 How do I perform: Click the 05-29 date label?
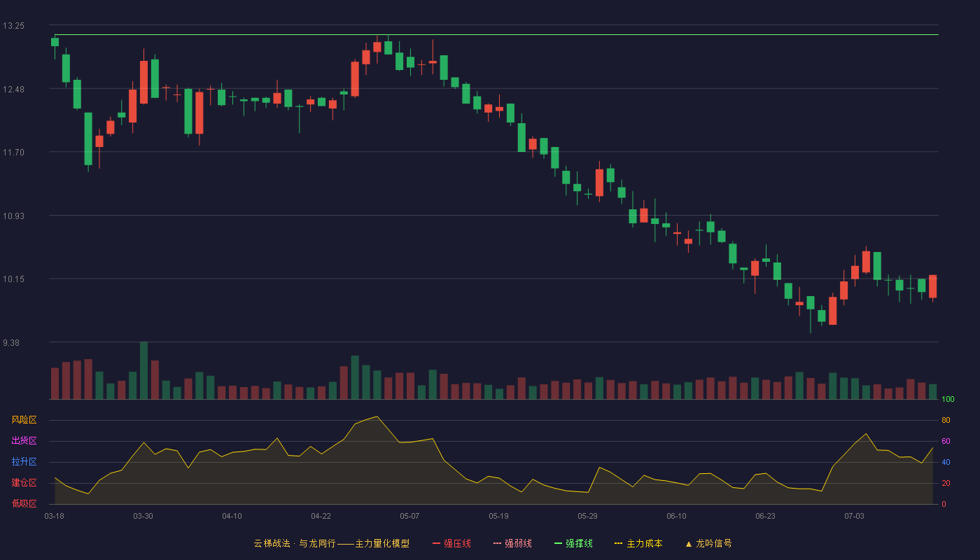click(x=587, y=516)
